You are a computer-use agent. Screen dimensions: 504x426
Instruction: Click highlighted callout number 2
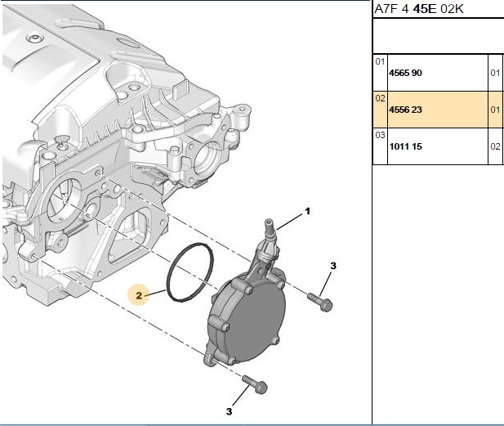point(139,295)
